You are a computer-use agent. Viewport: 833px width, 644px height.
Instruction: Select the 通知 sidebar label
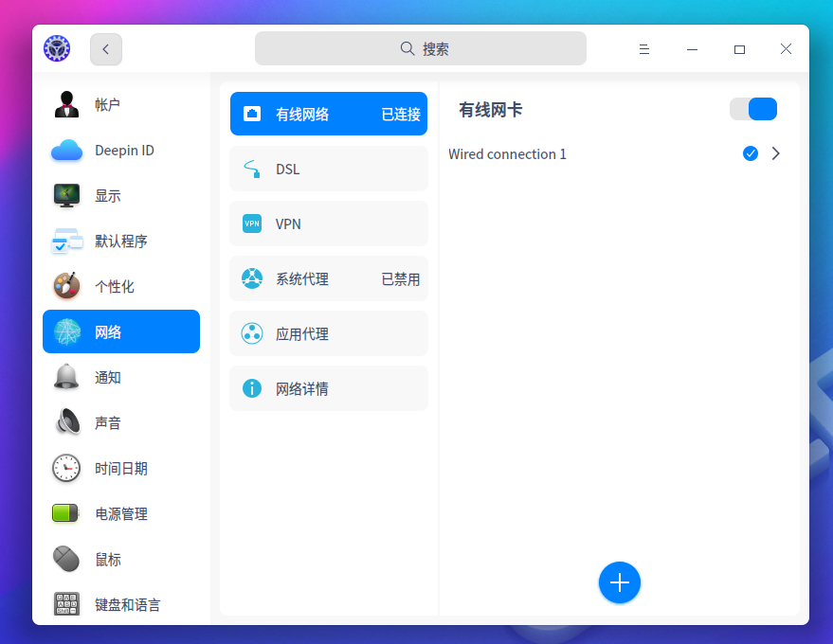point(108,378)
